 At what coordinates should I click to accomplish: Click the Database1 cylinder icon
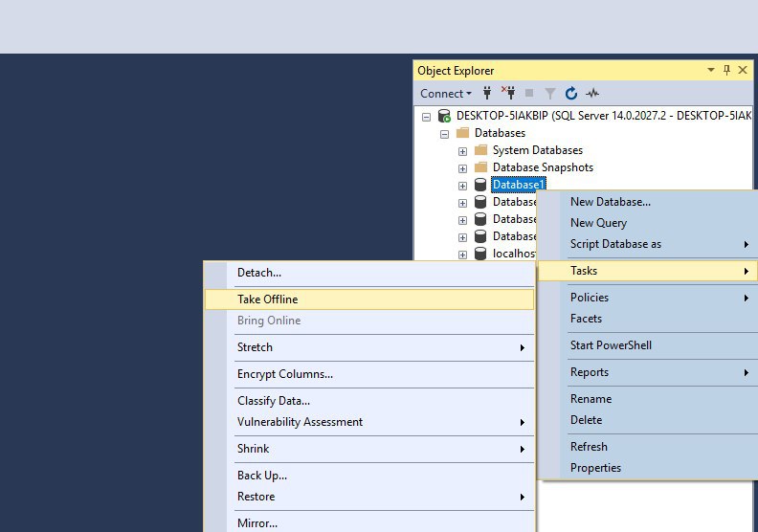[480, 185]
